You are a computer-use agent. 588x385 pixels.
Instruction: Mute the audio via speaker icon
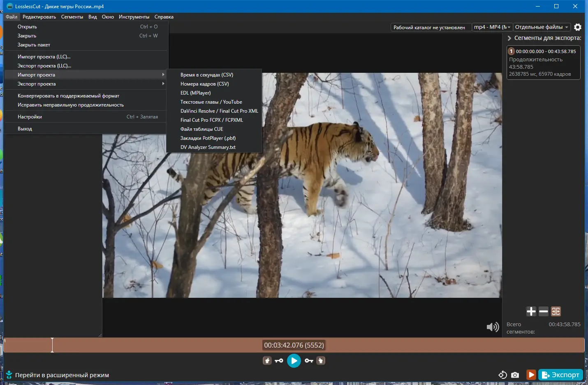pos(492,327)
